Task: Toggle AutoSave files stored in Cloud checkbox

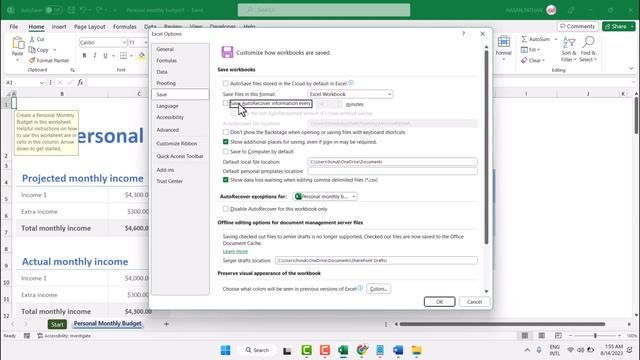Action: coord(225,83)
